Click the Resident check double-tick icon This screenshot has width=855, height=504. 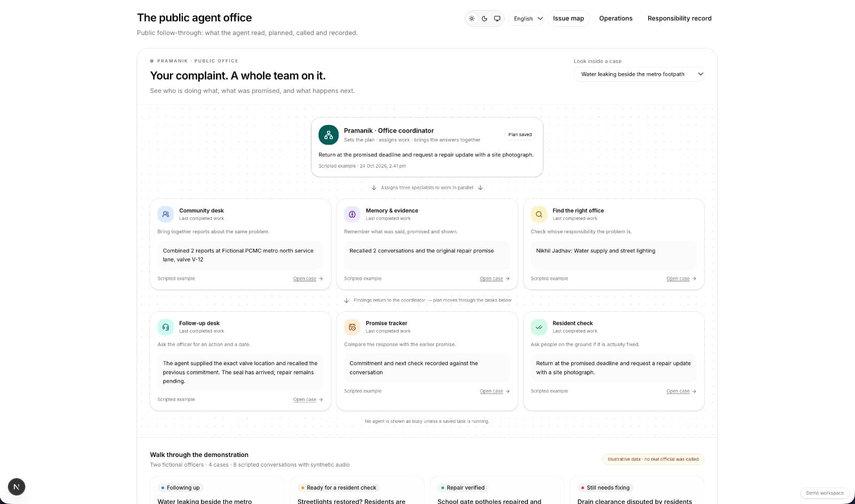point(539,327)
